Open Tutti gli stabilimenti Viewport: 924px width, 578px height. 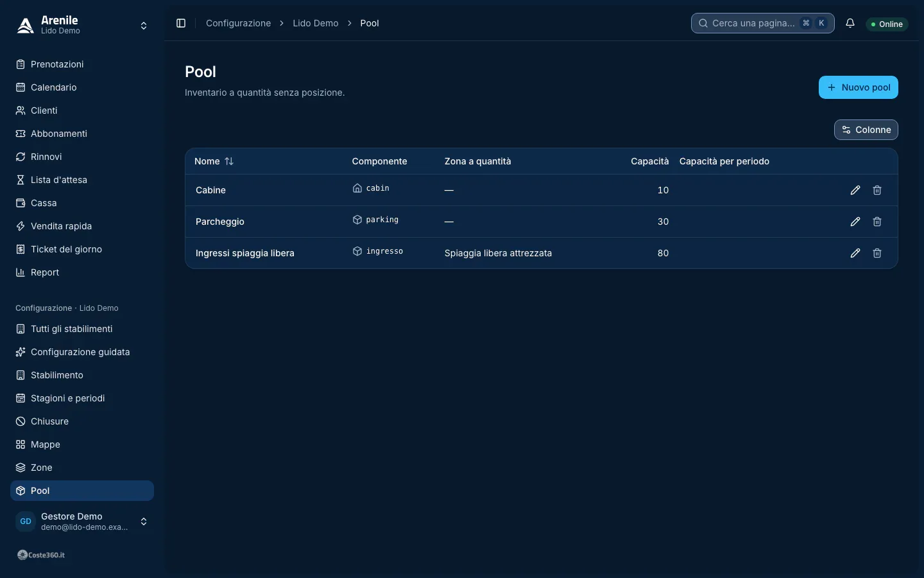click(x=82, y=329)
